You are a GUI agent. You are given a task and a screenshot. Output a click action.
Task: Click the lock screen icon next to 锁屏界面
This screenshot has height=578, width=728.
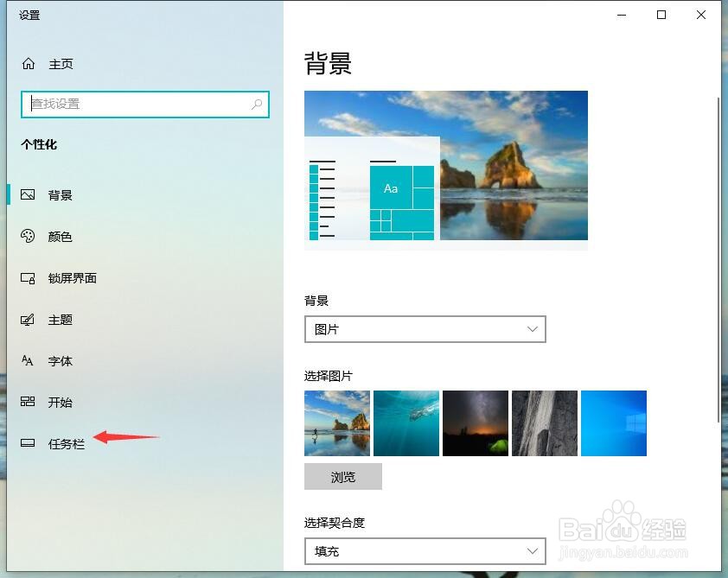tap(28, 278)
